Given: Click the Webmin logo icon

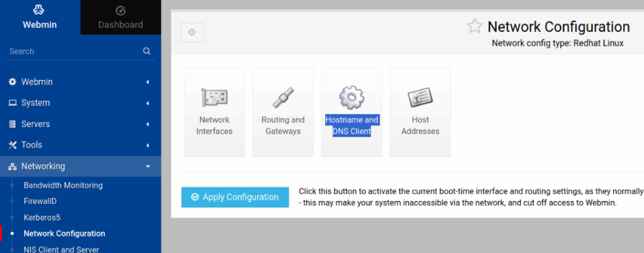Looking at the screenshot, I should coord(39,11).
